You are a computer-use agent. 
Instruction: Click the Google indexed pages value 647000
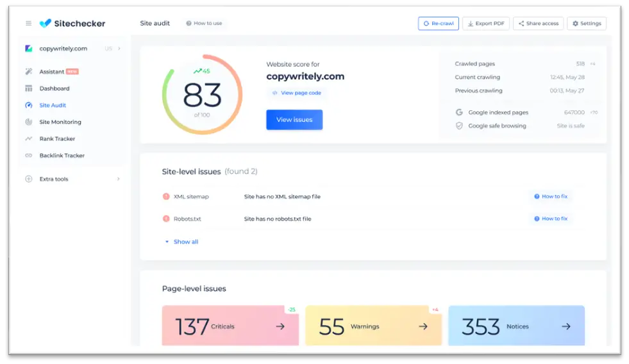point(574,112)
